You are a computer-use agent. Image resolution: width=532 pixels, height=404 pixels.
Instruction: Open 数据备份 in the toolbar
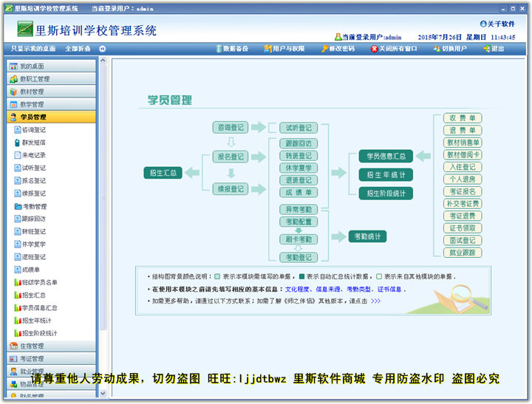click(233, 49)
